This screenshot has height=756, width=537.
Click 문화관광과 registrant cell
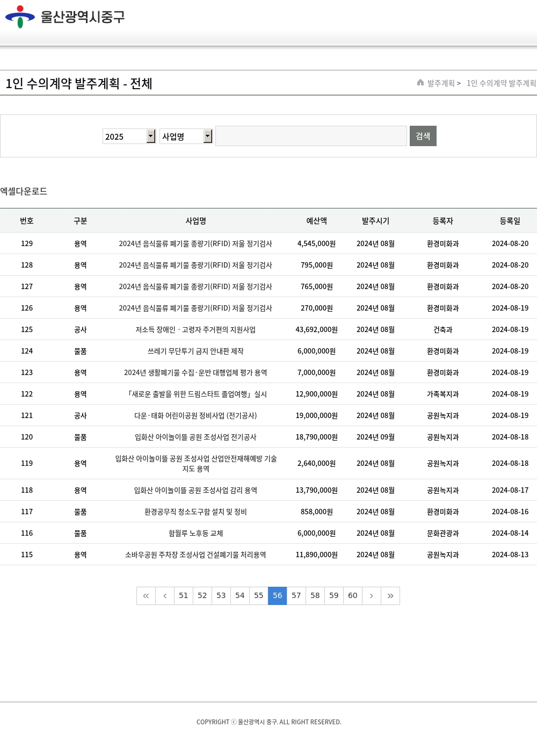443,534
